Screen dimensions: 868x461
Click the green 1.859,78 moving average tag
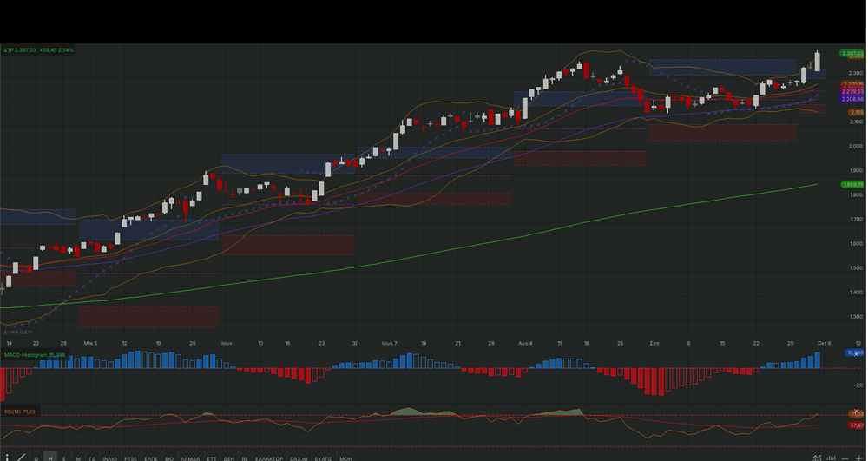(x=852, y=184)
